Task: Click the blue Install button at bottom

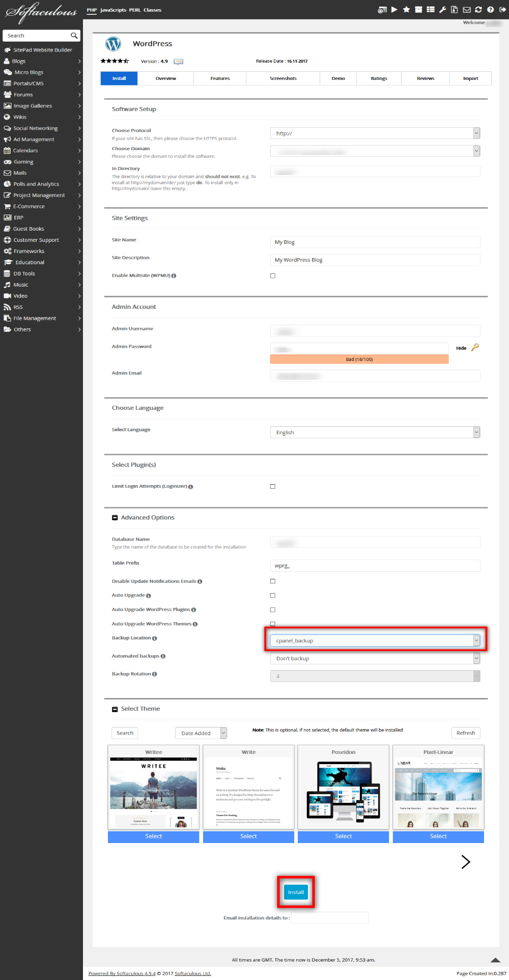Action: [x=296, y=892]
